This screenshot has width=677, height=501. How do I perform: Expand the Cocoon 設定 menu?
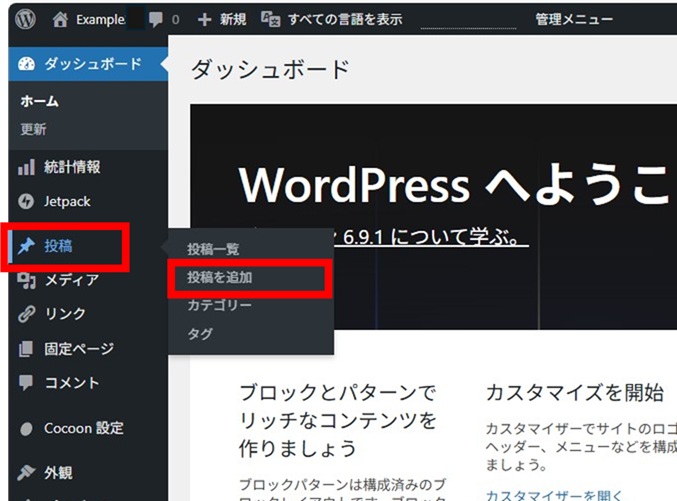83,428
